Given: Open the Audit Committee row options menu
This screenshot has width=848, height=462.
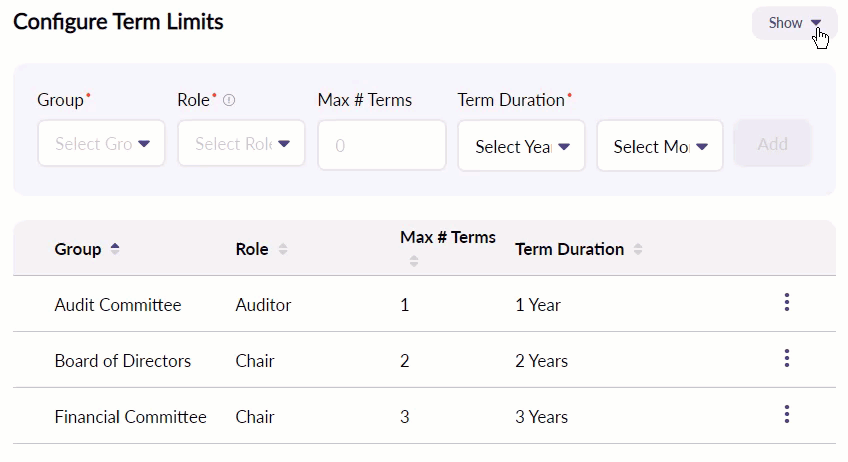Looking at the screenshot, I should point(787,303).
